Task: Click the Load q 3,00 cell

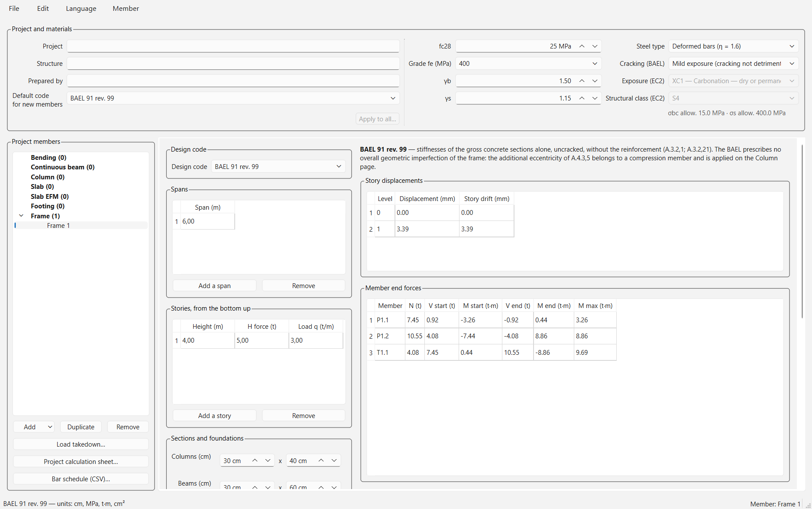Action: coord(316,340)
